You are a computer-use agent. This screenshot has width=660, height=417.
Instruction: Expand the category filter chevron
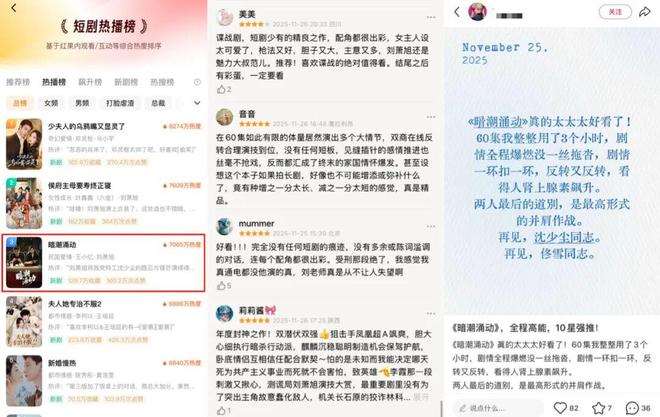click(197, 103)
